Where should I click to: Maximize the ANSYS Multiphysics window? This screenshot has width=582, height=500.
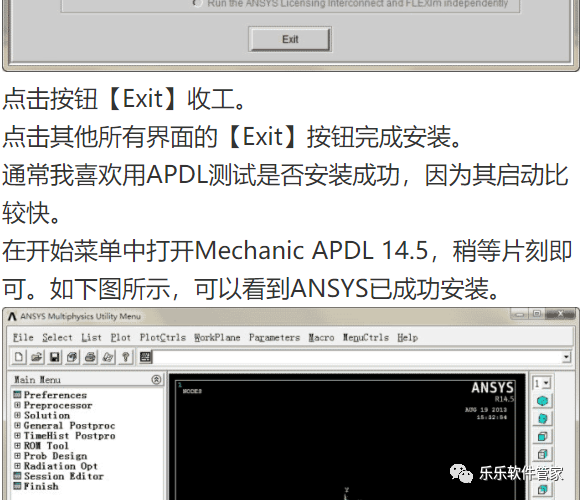[x=537, y=314]
